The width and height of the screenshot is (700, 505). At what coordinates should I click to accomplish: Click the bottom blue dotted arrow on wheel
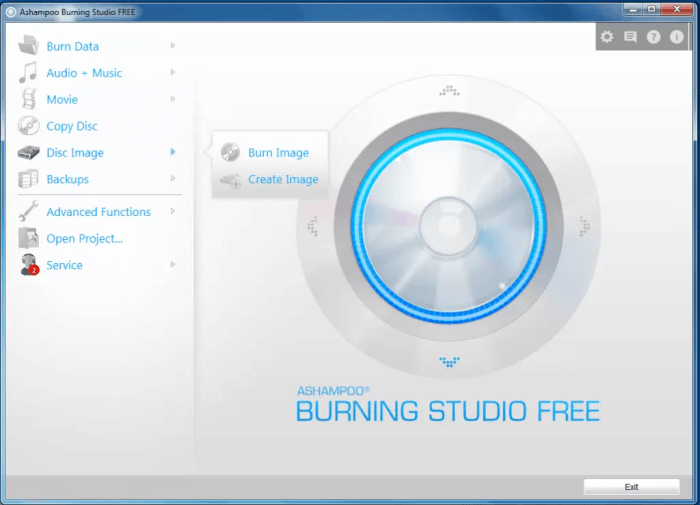pyautogui.click(x=449, y=362)
